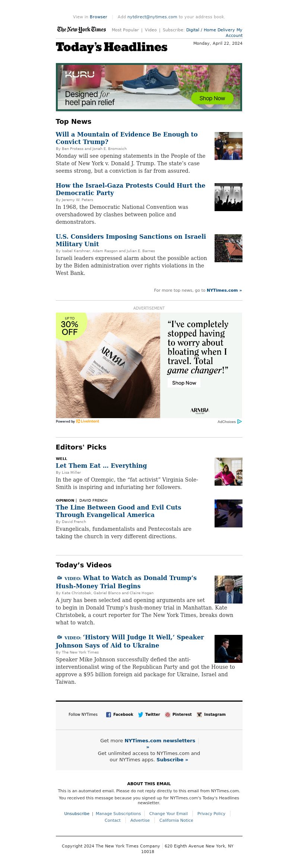Open the Mountain of Evidence Trump article

point(127,138)
